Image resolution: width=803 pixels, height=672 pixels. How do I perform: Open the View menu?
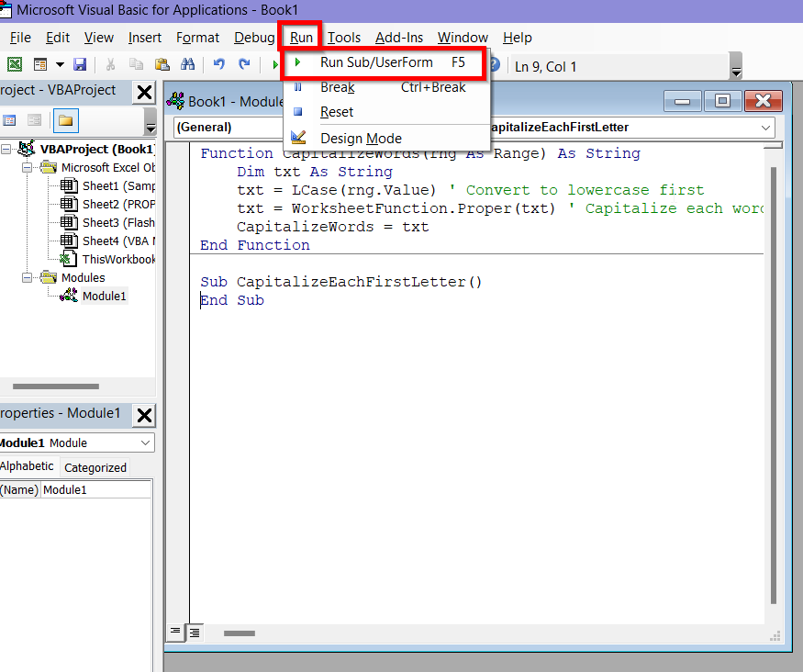(x=99, y=38)
